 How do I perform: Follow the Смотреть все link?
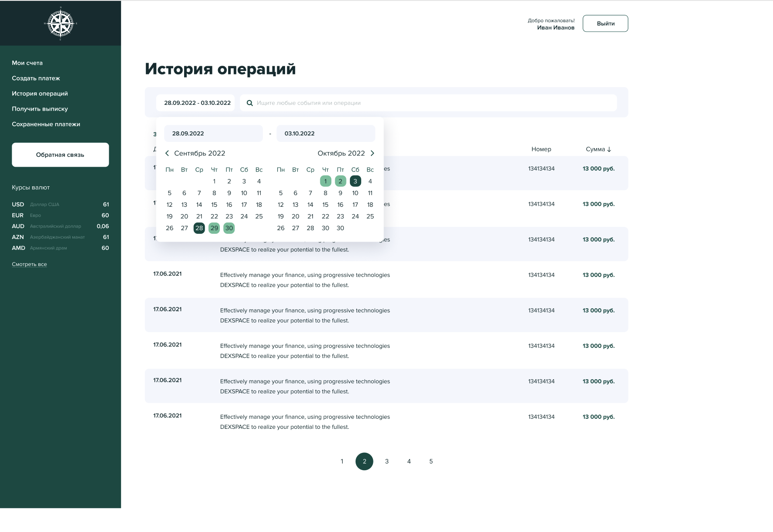pos(30,264)
